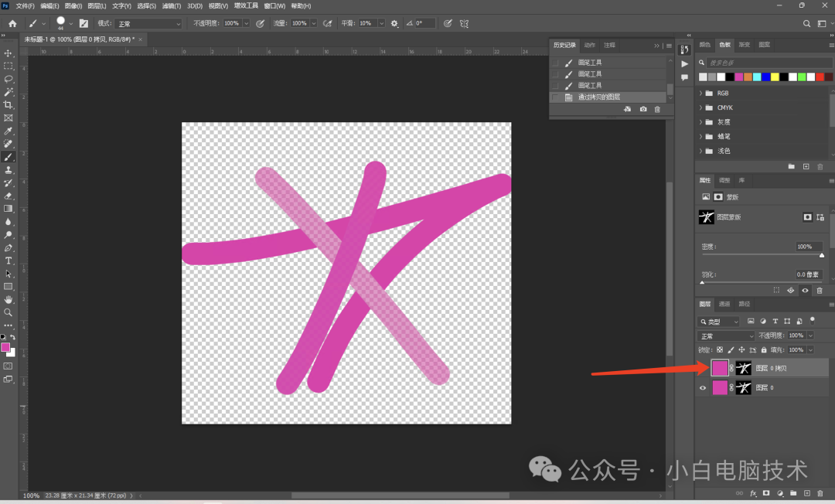Select the Zoom tool in toolbar
The height and width of the screenshot is (504, 835).
click(x=8, y=312)
